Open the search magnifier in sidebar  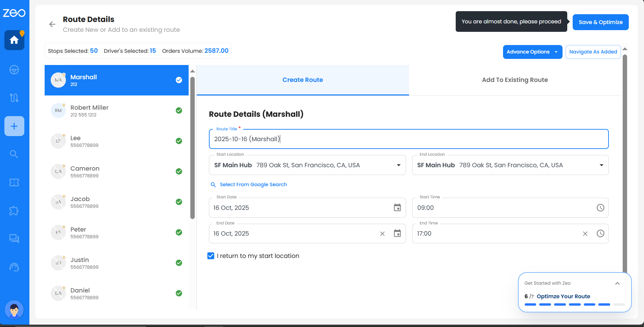pyautogui.click(x=14, y=154)
